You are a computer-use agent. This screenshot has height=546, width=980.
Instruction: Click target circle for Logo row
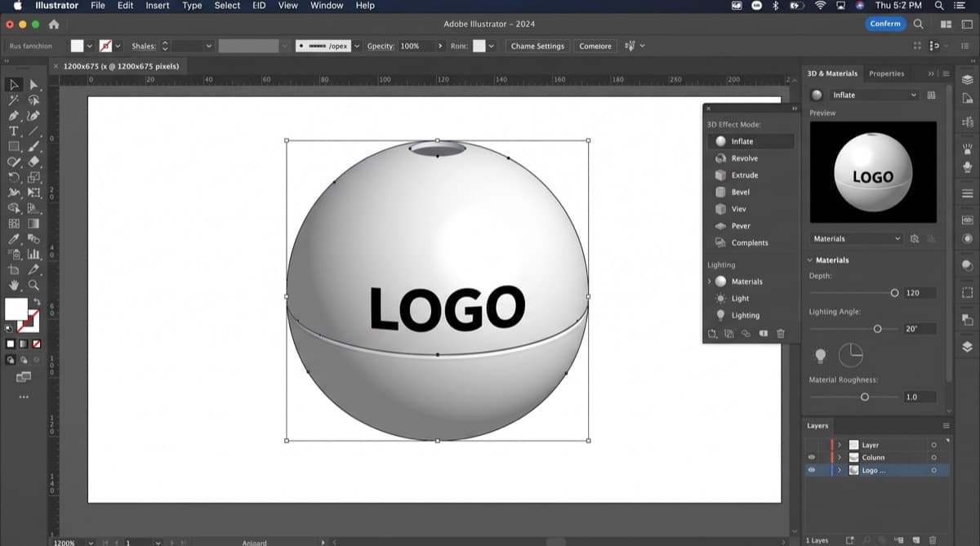click(x=933, y=471)
